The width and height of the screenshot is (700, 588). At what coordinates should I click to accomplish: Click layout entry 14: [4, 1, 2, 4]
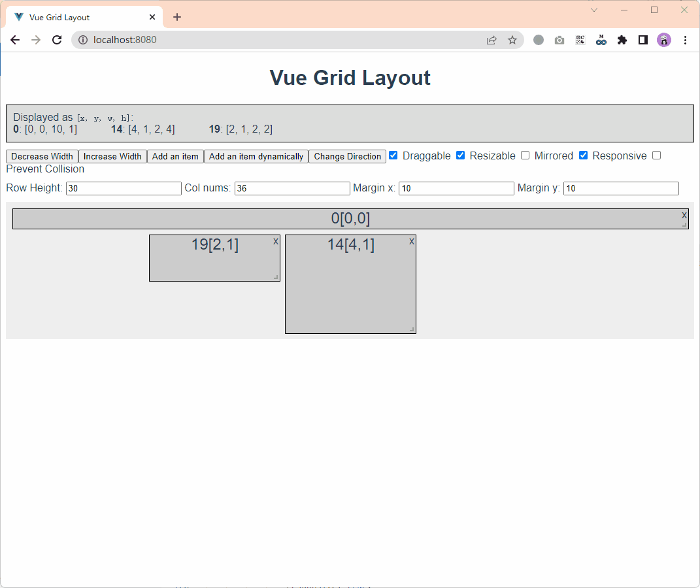point(143,129)
